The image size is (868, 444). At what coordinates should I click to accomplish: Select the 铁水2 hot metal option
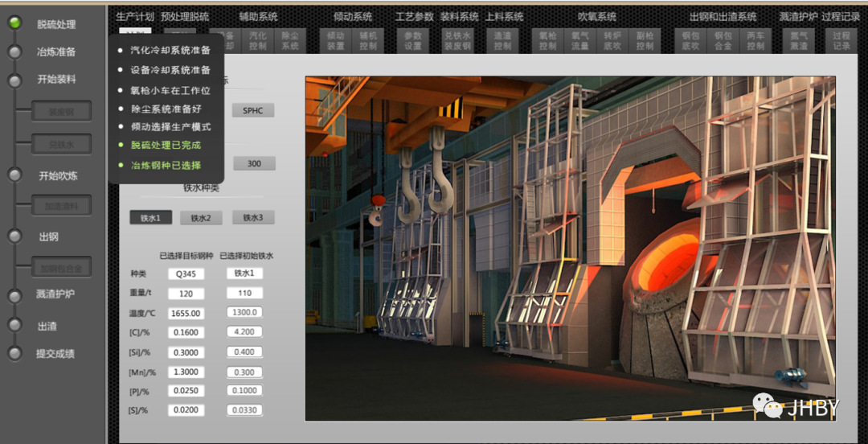[x=201, y=218]
